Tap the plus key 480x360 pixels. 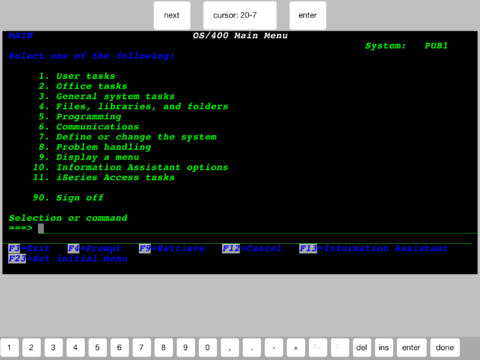[296, 348]
